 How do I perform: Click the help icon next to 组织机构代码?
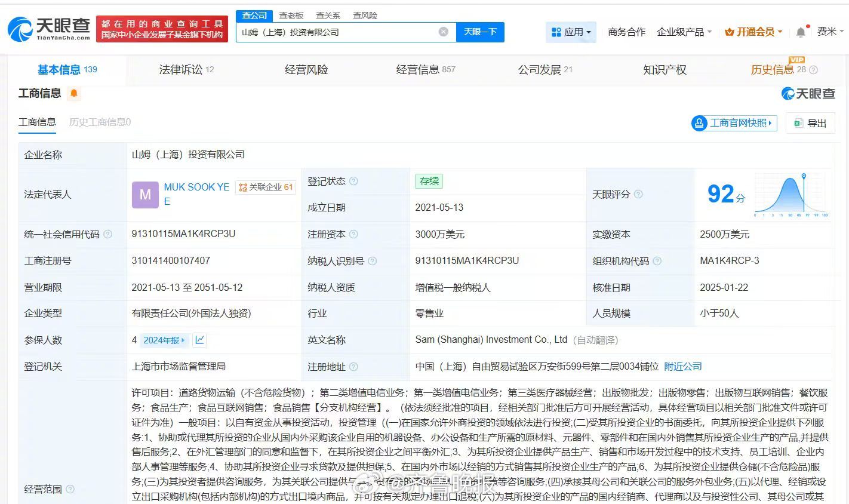(x=657, y=261)
